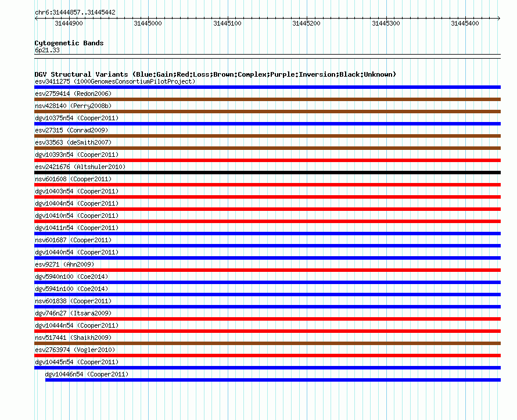Click the chr6:31444857..31445442 coordinate label
The height and width of the screenshot is (420, 517).
point(75,12)
